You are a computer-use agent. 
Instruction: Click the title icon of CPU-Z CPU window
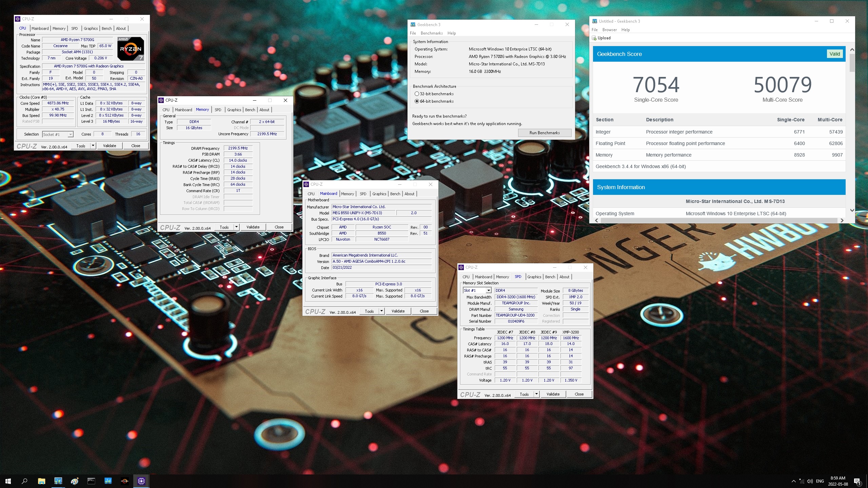18,19
